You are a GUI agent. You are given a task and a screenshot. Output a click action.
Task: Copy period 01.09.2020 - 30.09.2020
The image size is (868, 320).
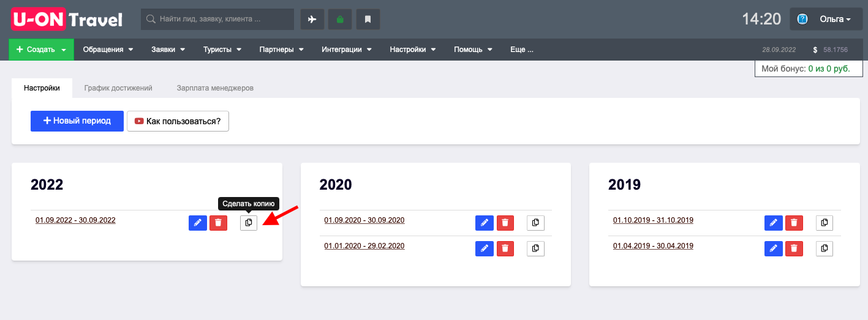[x=535, y=223]
